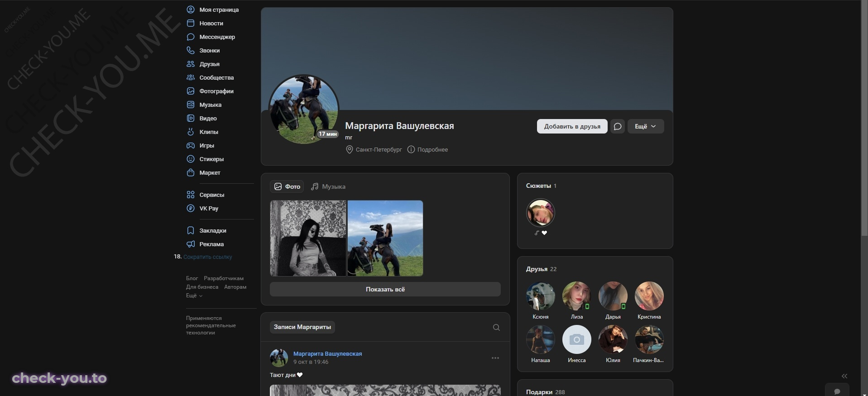Click the Авторам footer link

click(235, 287)
